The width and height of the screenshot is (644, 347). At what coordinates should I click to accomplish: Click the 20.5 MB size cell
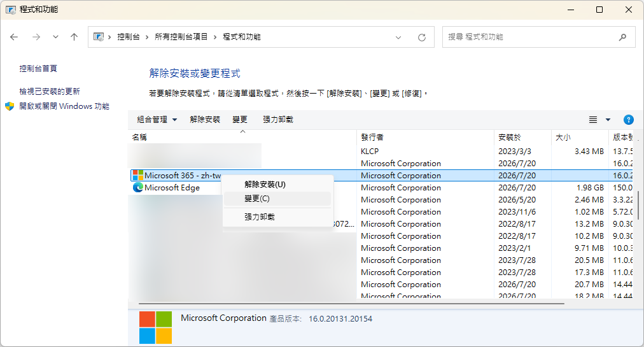(x=589, y=260)
